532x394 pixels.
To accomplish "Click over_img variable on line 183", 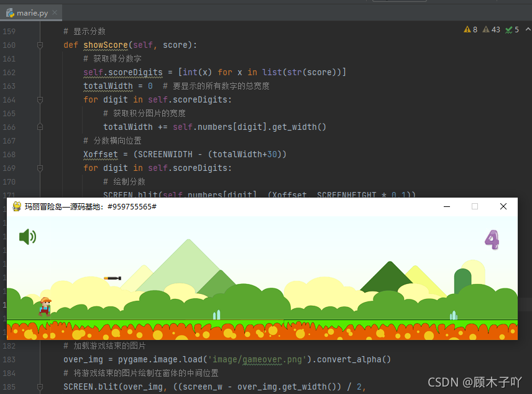I will 83,359.
